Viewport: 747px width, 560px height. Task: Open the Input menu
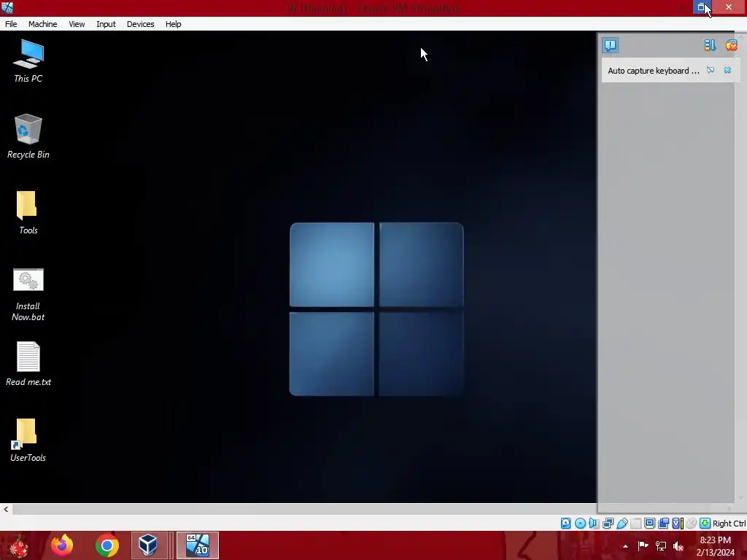click(x=106, y=24)
